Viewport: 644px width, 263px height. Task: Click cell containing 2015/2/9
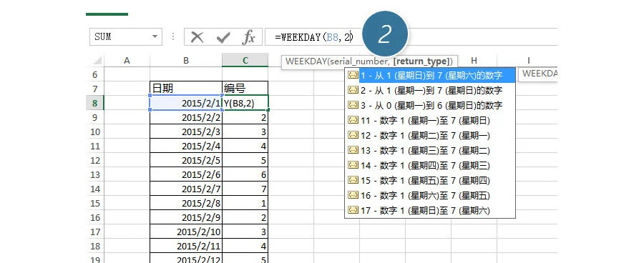click(186, 217)
